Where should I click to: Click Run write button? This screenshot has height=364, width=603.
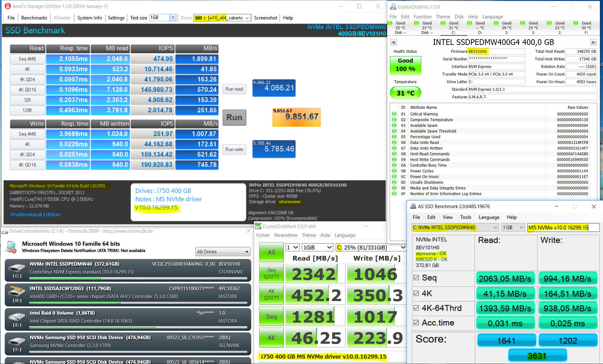234,150
